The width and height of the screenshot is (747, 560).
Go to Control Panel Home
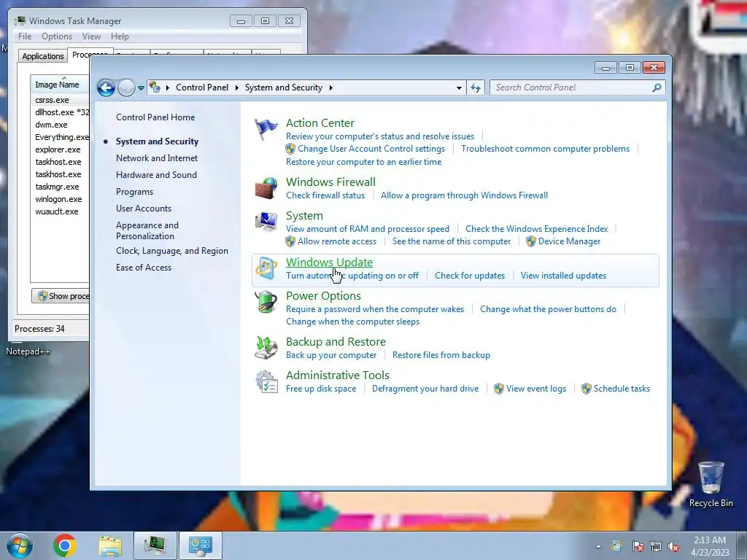[x=155, y=117]
